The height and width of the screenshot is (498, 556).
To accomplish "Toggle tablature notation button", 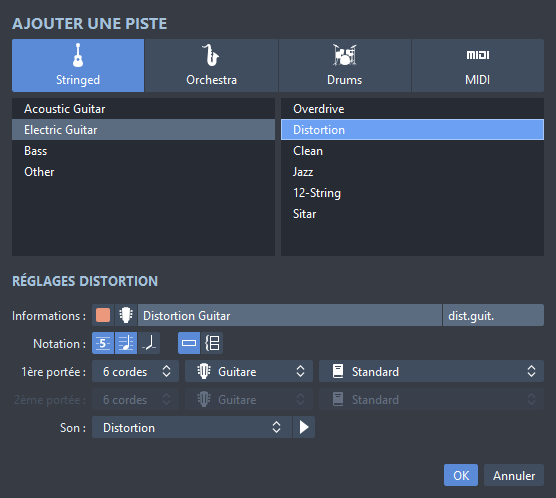I will [x=103, y=343].
